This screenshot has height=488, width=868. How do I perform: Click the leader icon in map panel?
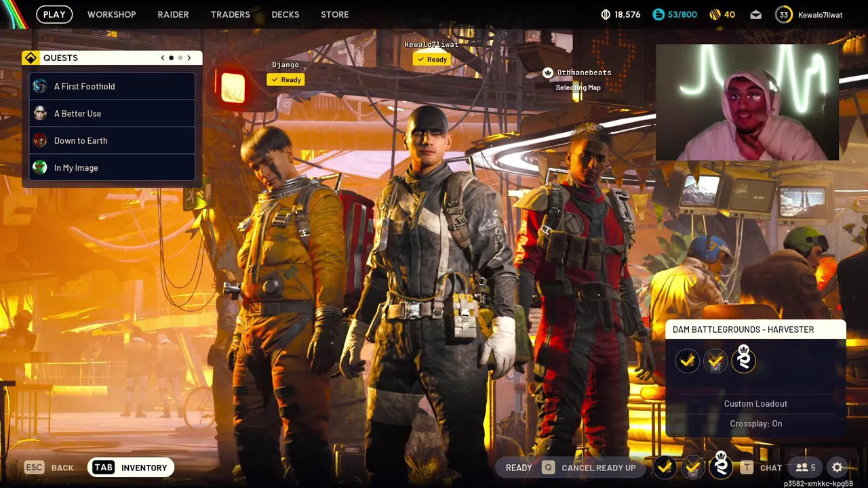pos(743,359)
